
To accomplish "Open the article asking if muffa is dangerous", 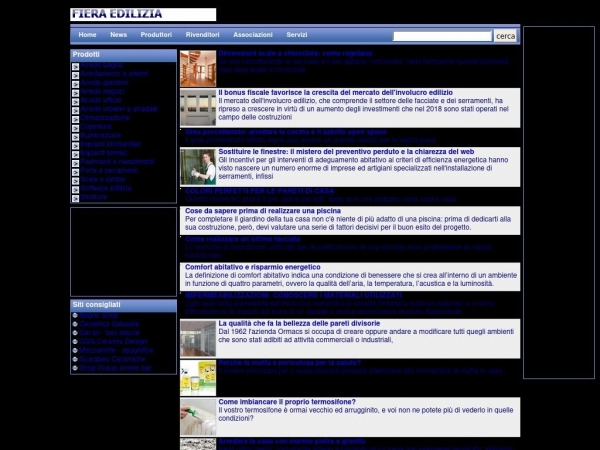I will (290, 363).
